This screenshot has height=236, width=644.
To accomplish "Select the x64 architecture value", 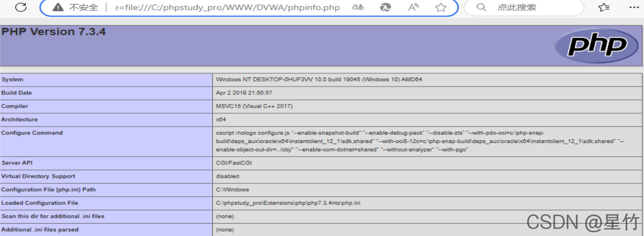I will (221, 120).
